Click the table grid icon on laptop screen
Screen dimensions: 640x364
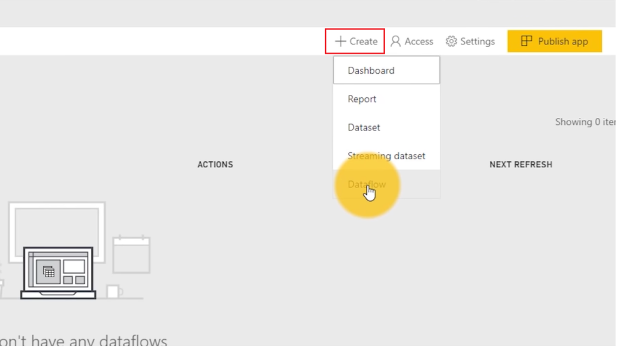[x=49, y=272]
